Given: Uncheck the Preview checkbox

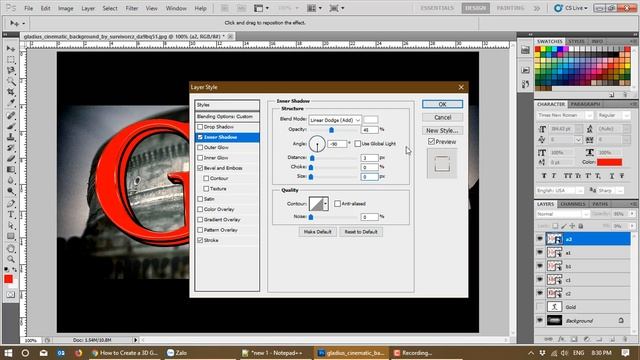Looking at the screenshot, I should click(x=431, y=142).
